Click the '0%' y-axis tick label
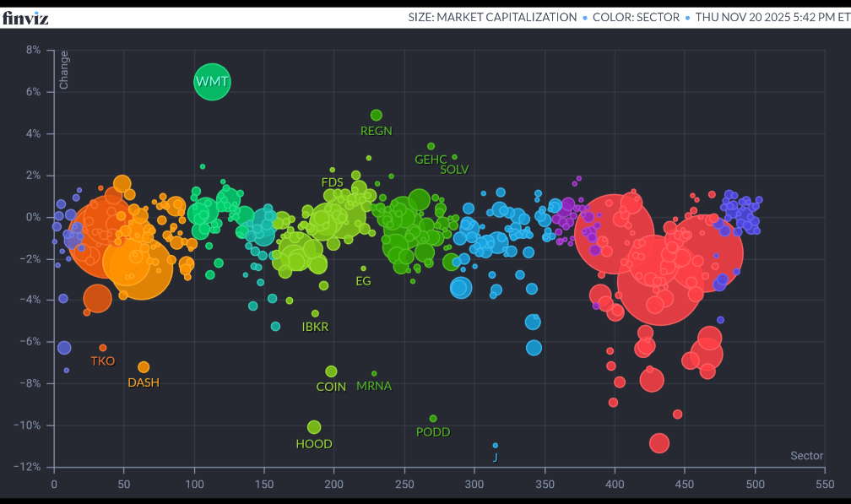The image size is (851, 504). (x=33, y=217)
